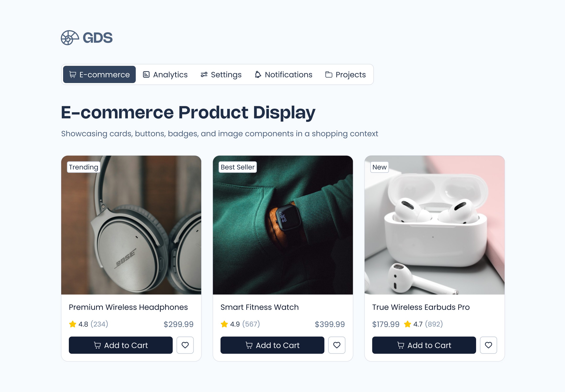The image size is (565, 392).
Task: Go to the Projects tab
Action: [345, 74]
